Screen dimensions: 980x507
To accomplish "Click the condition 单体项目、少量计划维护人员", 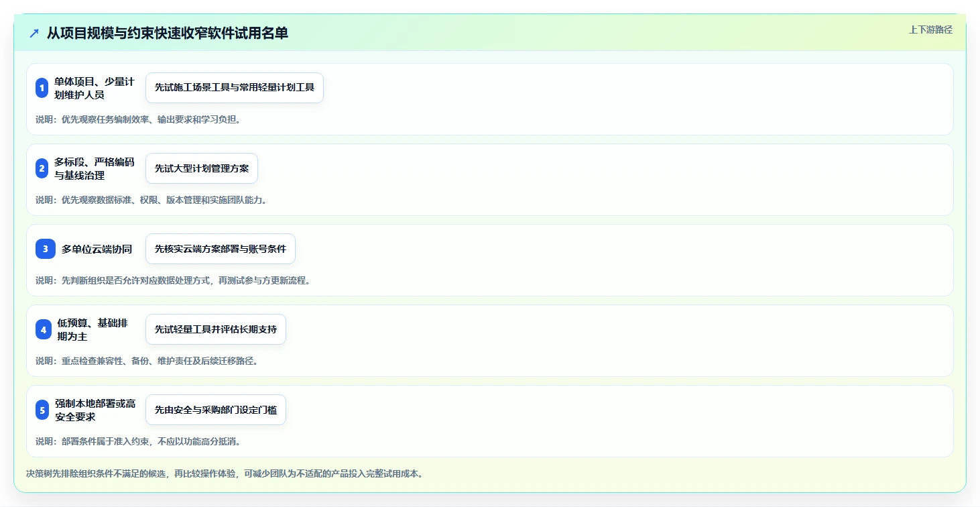I will pos(95,88).
